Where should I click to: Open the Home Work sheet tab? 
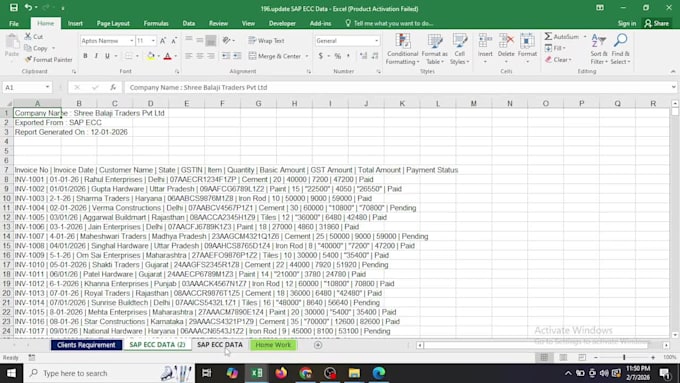tap(273, 345)
